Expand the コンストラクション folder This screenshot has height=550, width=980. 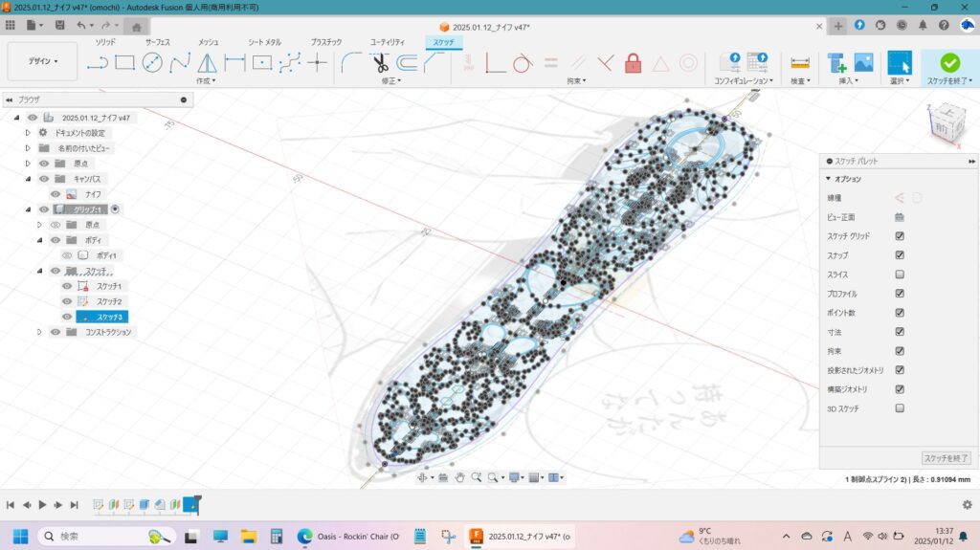pos(39,332)
